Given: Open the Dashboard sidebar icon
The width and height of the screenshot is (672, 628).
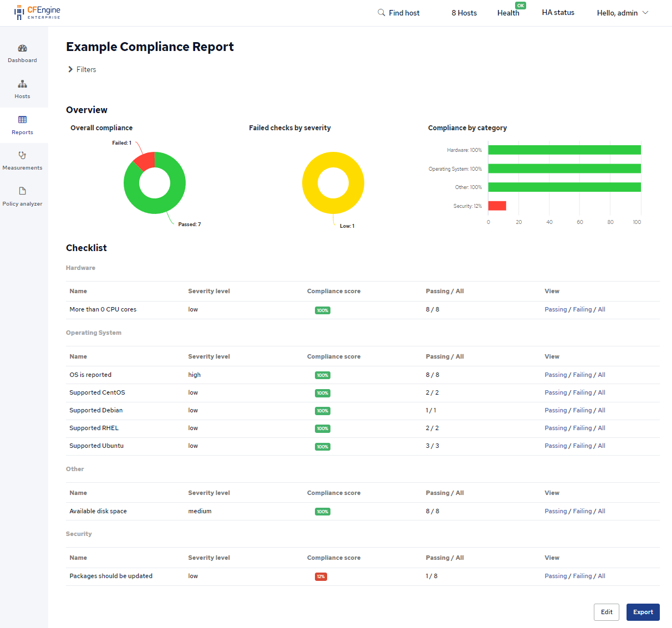Looking at the screenshot, I should pos(22,48).
